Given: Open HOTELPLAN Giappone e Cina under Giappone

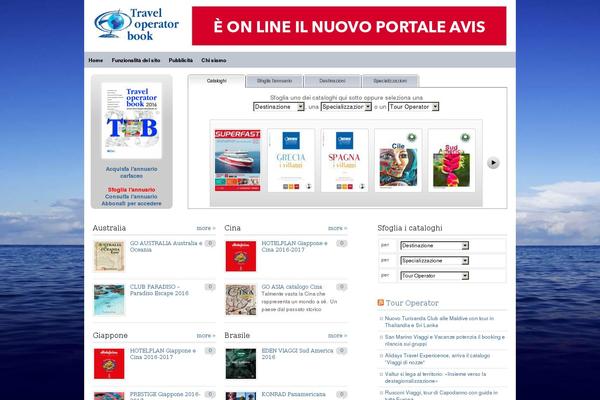Looking at the screenshot, I should click(x=163, y=354).
